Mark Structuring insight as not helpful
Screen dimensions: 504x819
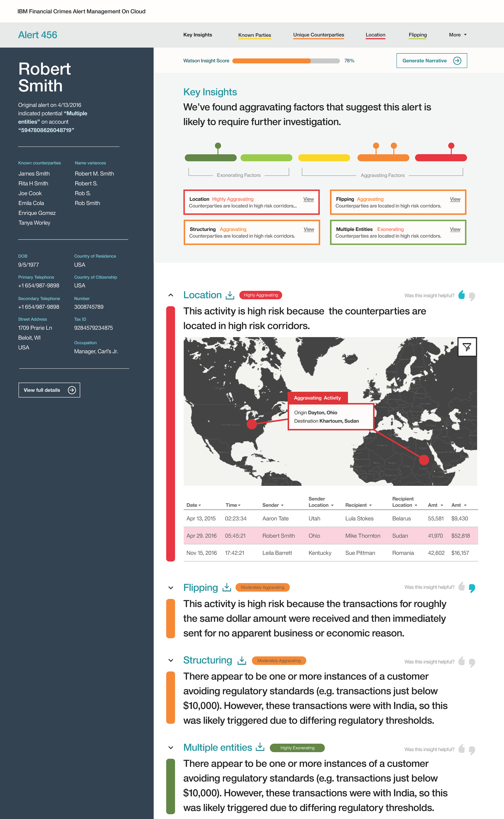(x=472, y=663)
